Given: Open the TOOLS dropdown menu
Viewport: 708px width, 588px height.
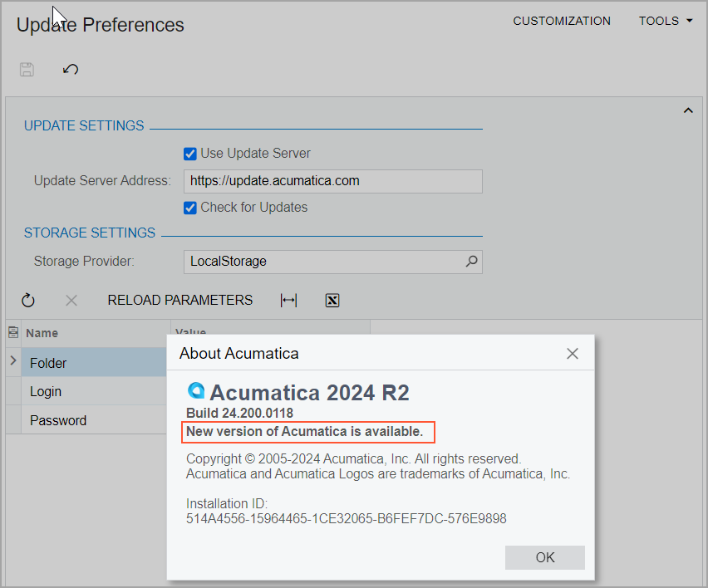Looking at the screenshot, I should [x=665, y=21].
